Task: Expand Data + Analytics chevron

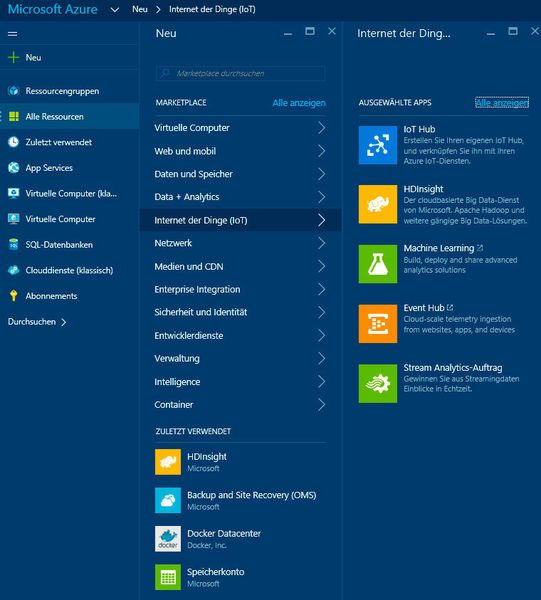Action: point(322,197)
